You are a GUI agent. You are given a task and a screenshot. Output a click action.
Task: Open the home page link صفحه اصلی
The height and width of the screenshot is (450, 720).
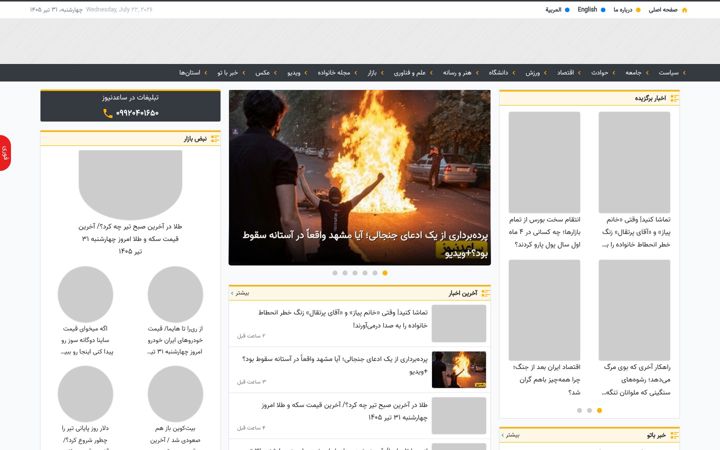663,10
